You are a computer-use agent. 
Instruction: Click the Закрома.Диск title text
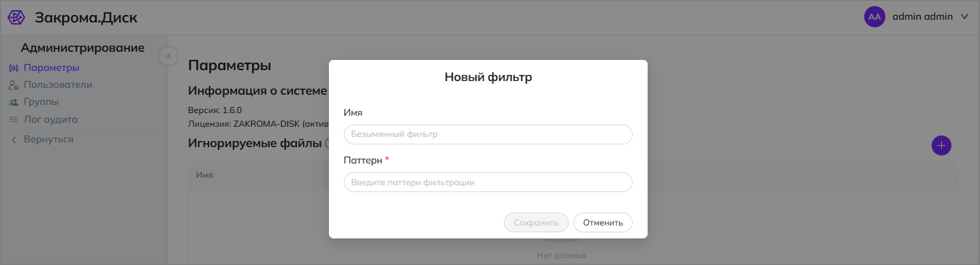[x=86, y=18]
